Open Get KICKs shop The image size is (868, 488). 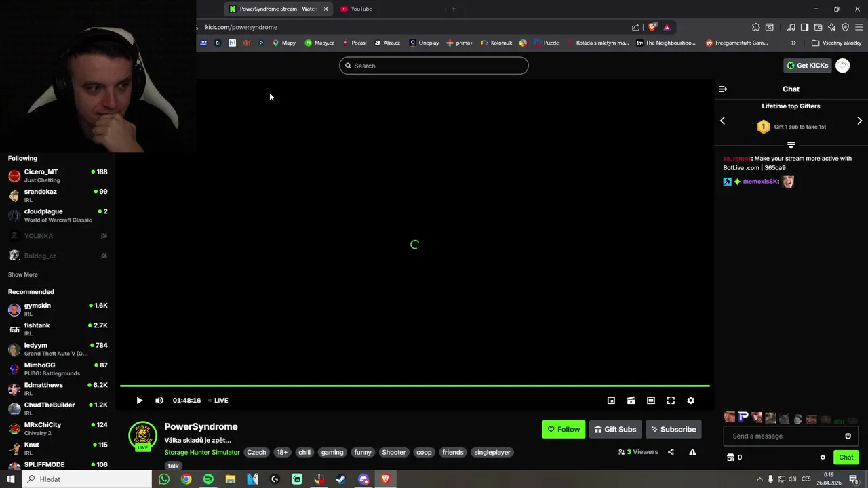[807, 66]
